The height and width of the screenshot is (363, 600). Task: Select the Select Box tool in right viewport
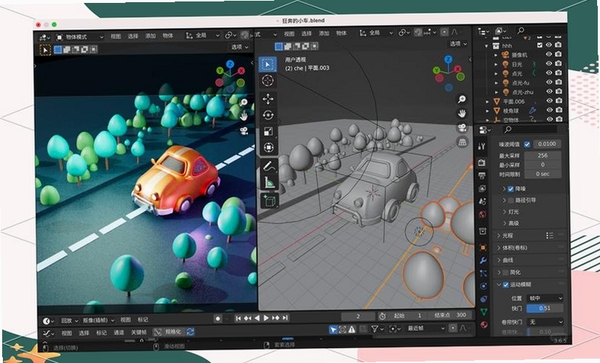[x=267, y=64]
